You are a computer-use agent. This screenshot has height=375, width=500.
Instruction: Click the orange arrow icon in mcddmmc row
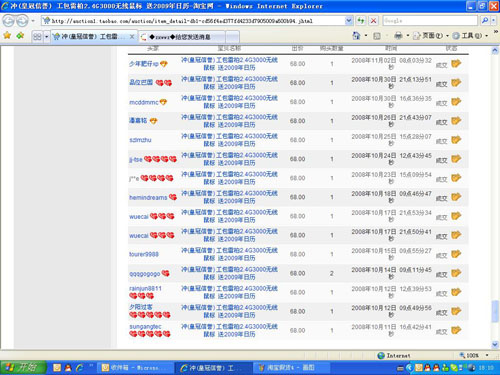[x=456, y=101]
